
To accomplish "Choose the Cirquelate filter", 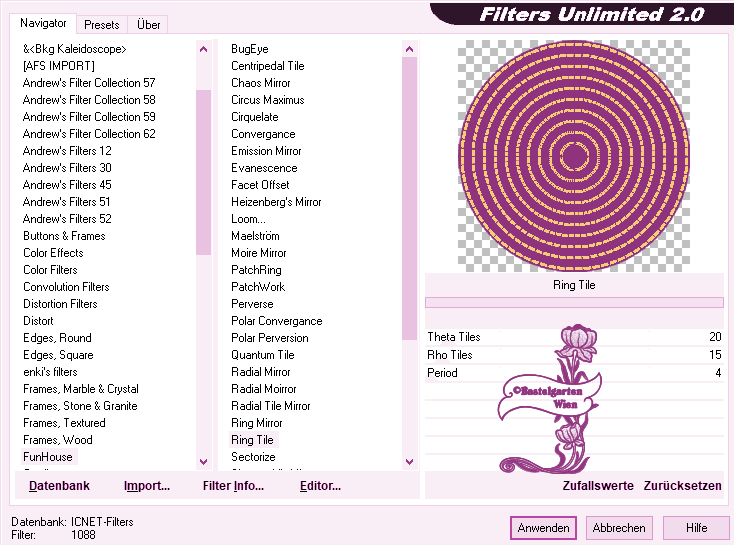I will pyautogui.click(x=255, y=117).
